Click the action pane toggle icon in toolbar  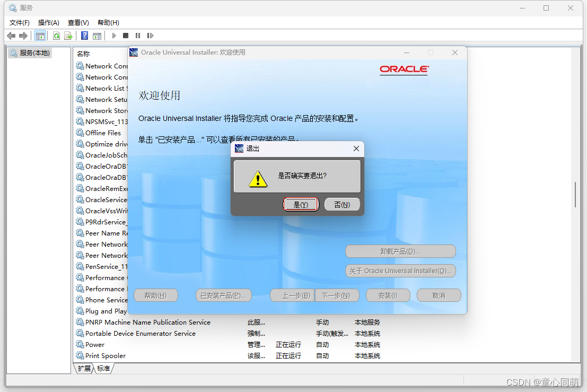[97, 36]
